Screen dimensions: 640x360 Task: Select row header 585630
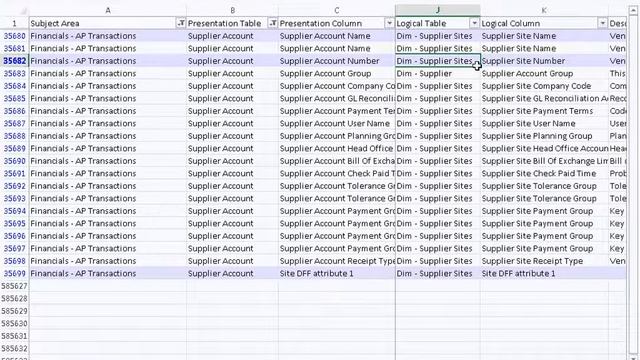pos(15,324)
